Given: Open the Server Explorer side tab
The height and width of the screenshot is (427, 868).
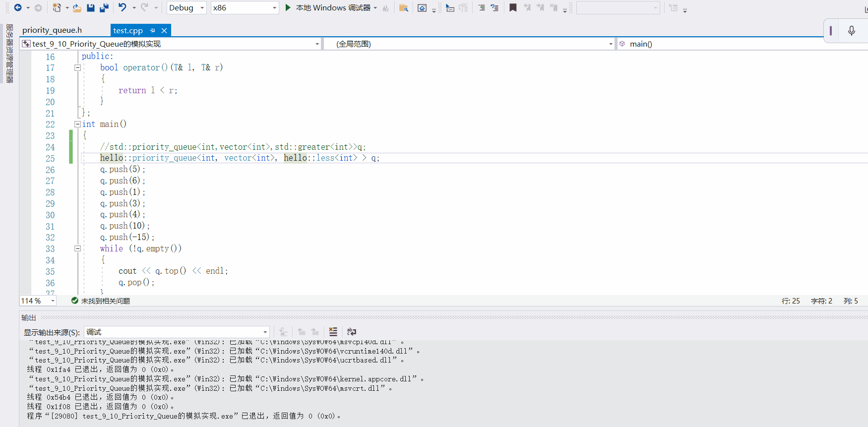Looking at the screenshot, I should [9, 54].
